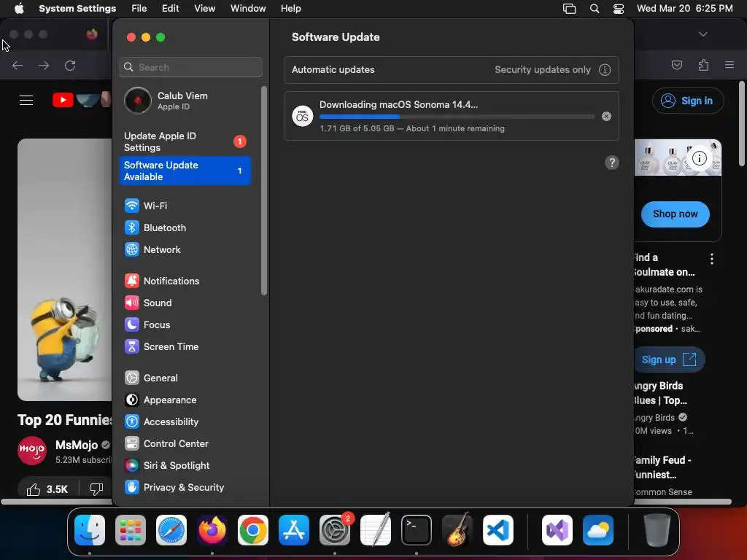
Task: Show Automatic updates info details
Action: [x=605, y=70]
